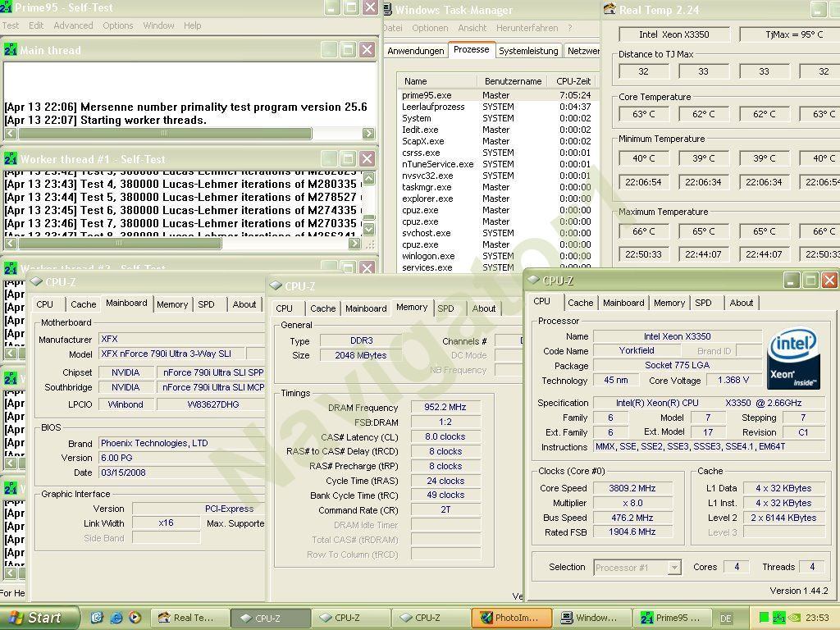
Task: Open the Window menu in Prime95
Action: [x=158, y=25]
